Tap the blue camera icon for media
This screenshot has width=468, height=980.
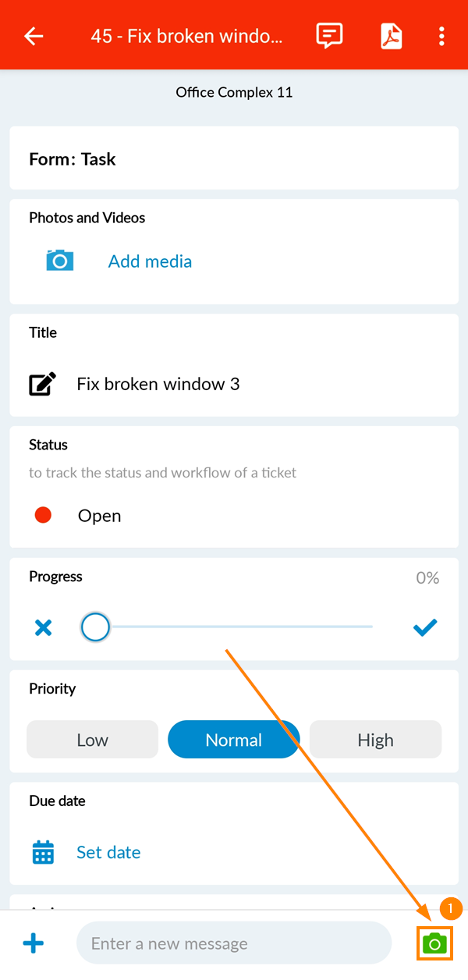click(x=59, y=261)
